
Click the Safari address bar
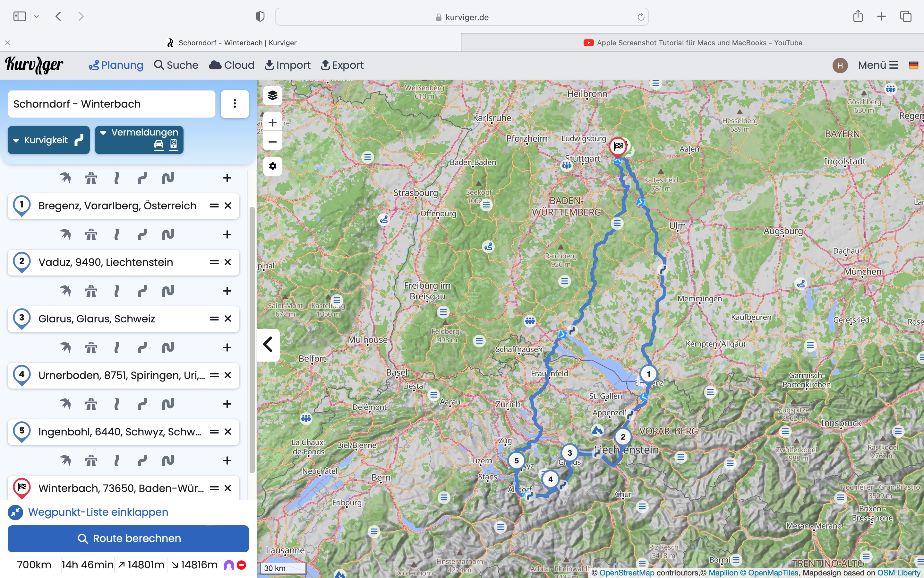pyautogui.click(x=462, y=17)
